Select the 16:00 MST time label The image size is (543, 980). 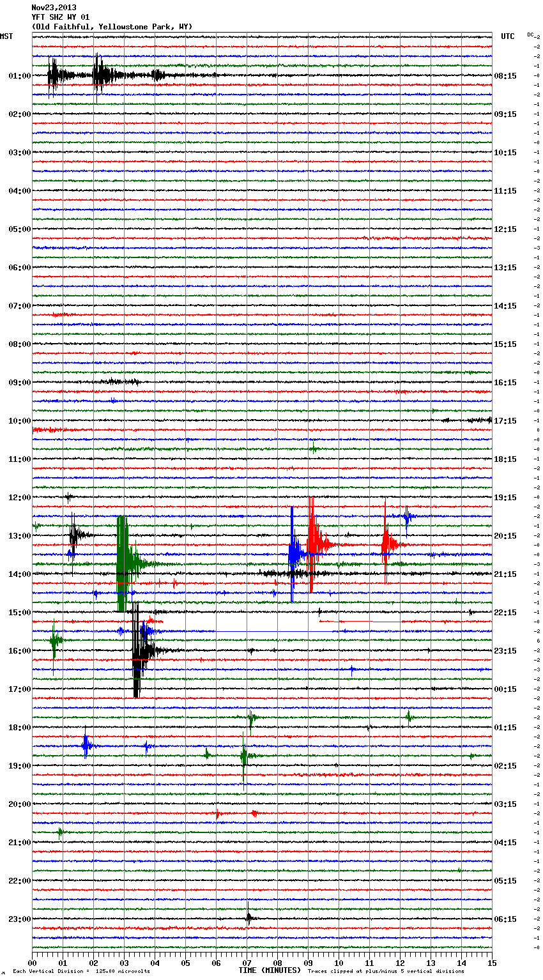(20, 650)
